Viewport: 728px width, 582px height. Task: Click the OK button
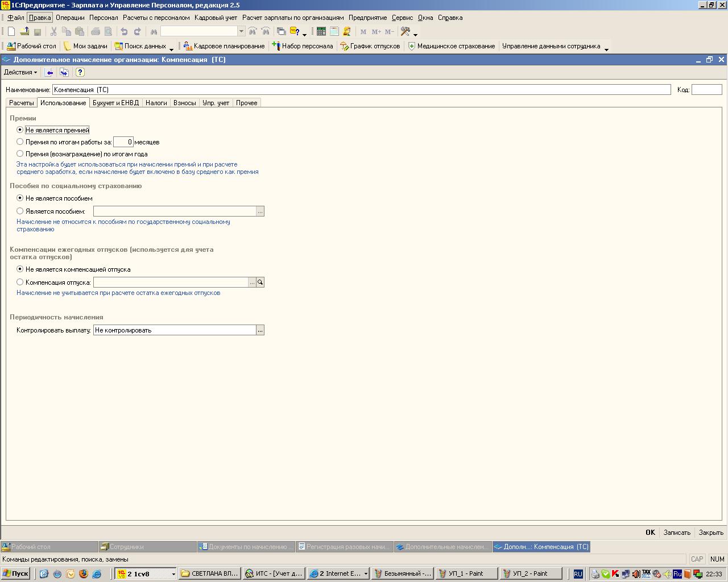[650, 533]
